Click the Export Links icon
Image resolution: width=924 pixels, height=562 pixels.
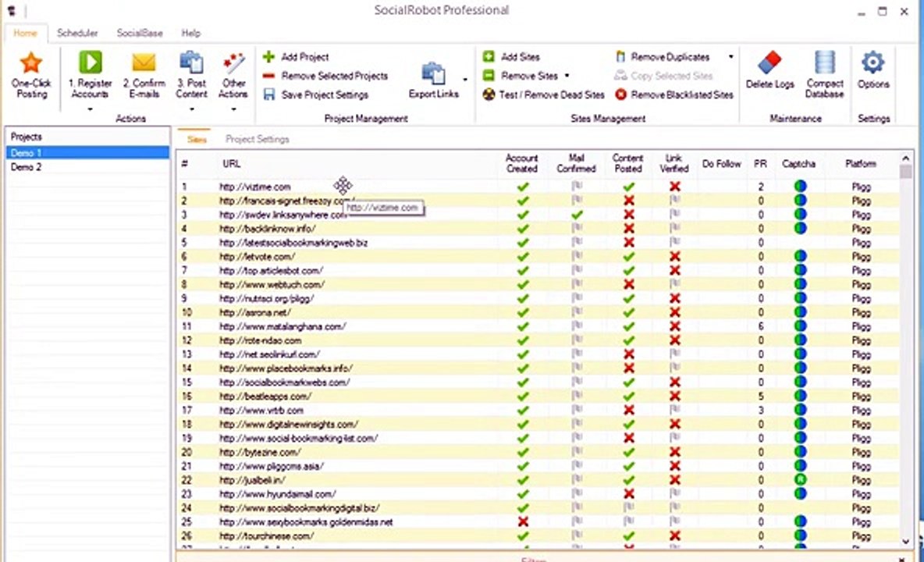click(x=433, y=73)
